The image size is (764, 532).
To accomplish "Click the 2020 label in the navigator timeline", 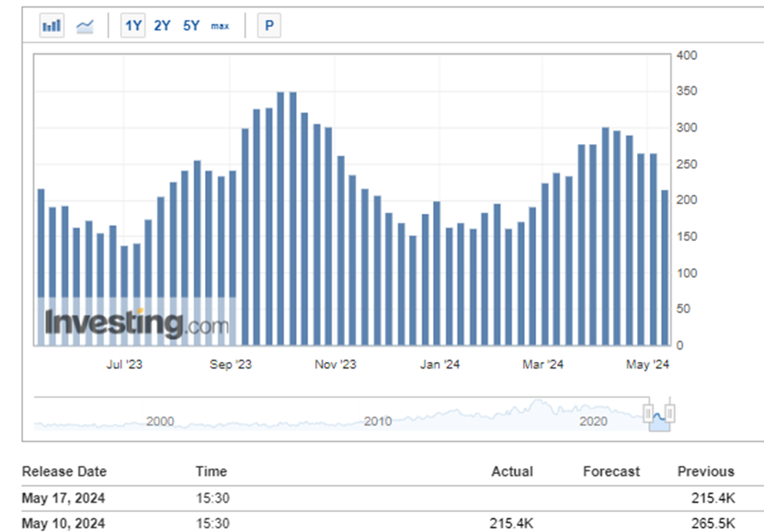I will 593,421.
